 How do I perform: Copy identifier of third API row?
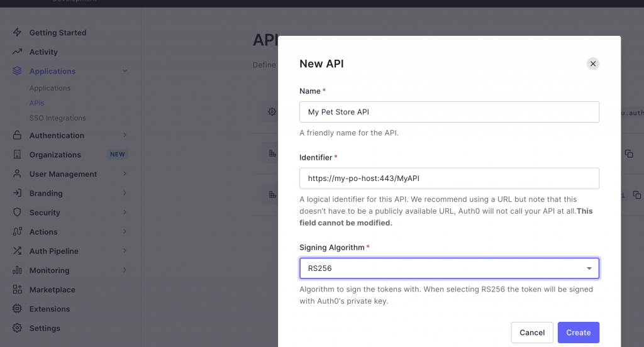click(x=636, y=195)
